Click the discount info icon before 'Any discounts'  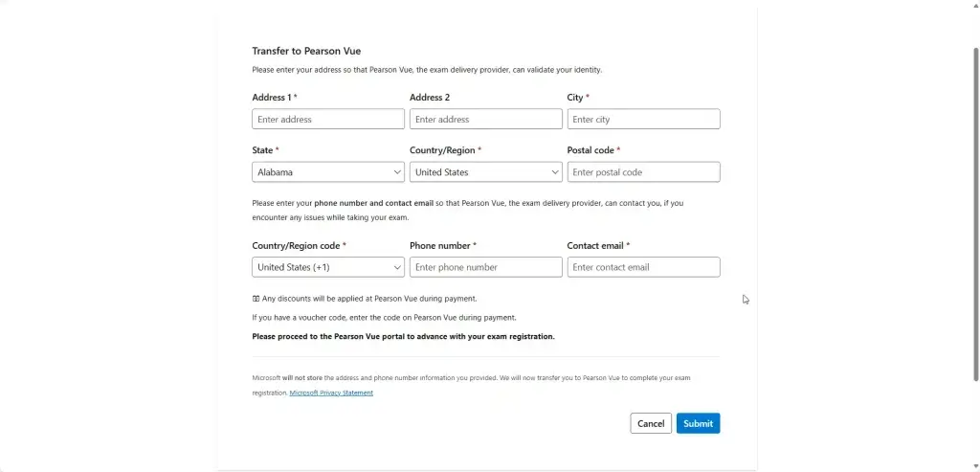[x=256, y=299]
